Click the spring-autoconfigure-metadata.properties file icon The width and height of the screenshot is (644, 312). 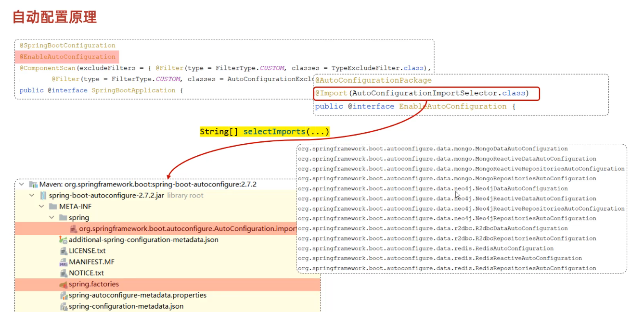(x=63, y=295)
